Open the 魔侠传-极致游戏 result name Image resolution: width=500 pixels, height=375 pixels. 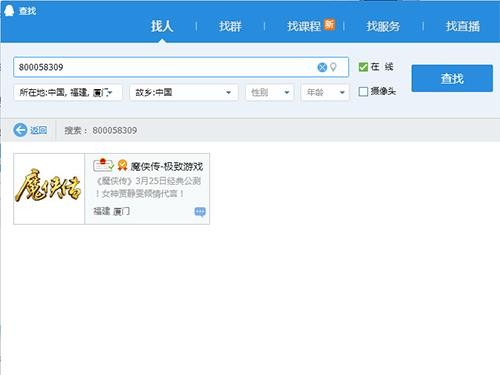click(x=167, y=166)
